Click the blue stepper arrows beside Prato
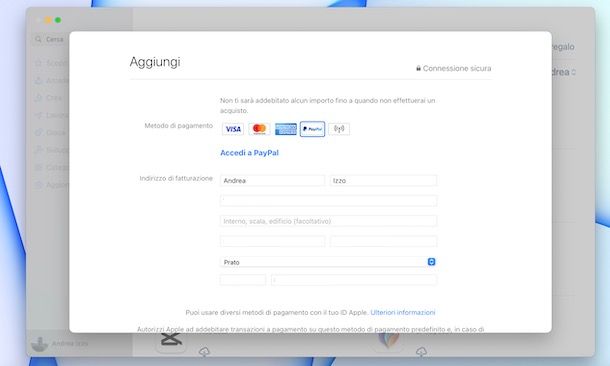 431,262
